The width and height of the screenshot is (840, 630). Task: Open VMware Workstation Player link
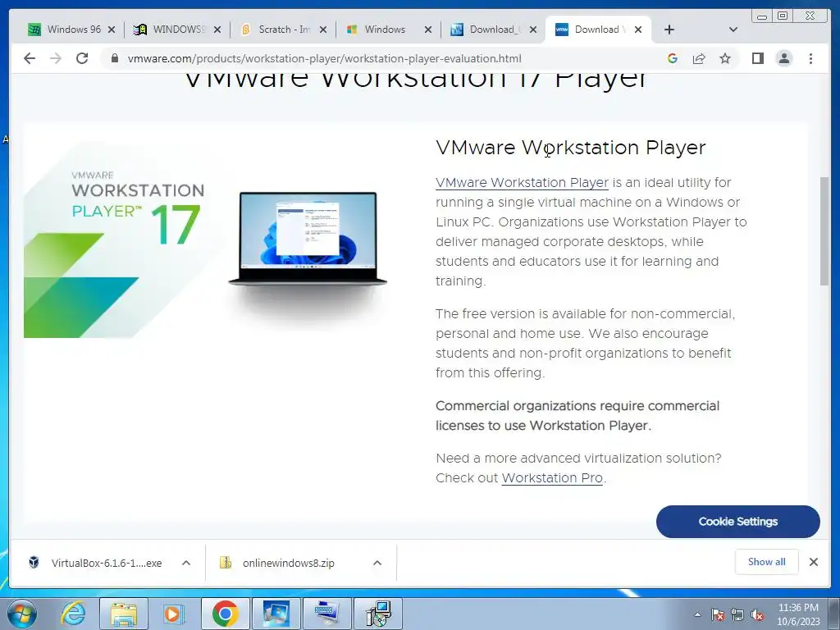pyautogui.click(x=522, y=183)
